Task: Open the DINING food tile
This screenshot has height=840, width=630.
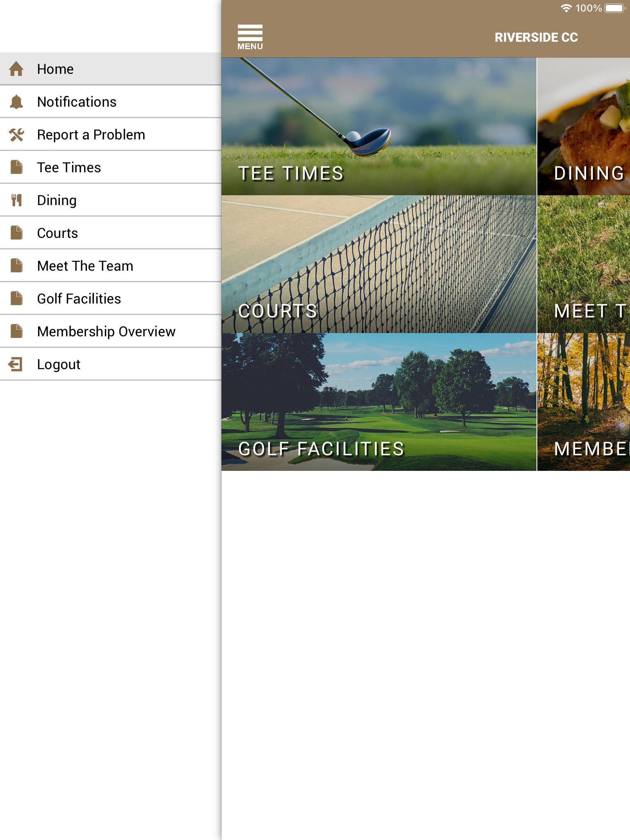Action: pyautogui.click(x=584, y=126)
